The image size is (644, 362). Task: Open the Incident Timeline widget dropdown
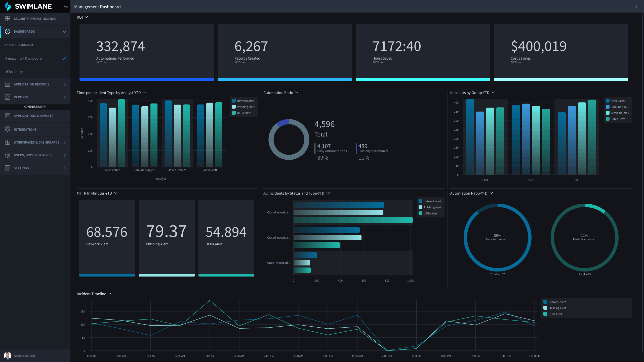coord(110,293)
